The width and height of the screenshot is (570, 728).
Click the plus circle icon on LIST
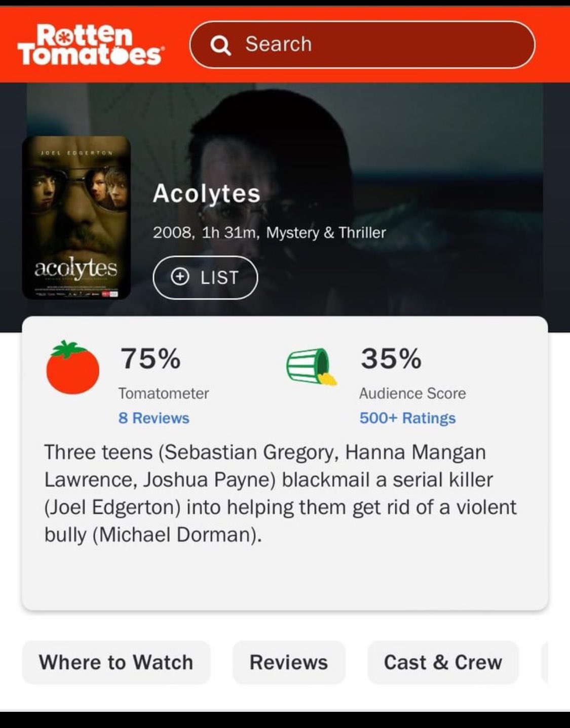coord(180,277)
